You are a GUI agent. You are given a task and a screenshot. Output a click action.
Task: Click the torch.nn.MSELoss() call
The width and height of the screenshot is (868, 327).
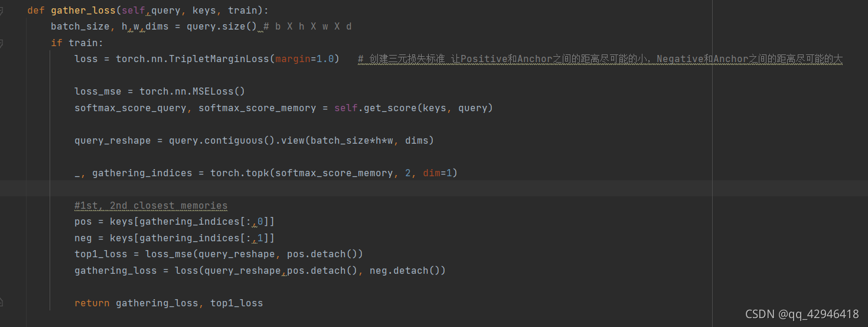[192, 91]
